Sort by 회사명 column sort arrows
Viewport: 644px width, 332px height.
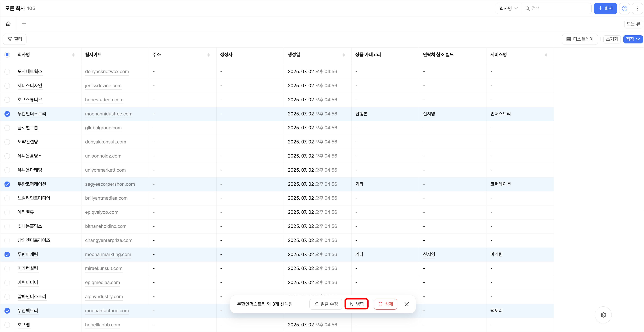(x=73, y=55)
